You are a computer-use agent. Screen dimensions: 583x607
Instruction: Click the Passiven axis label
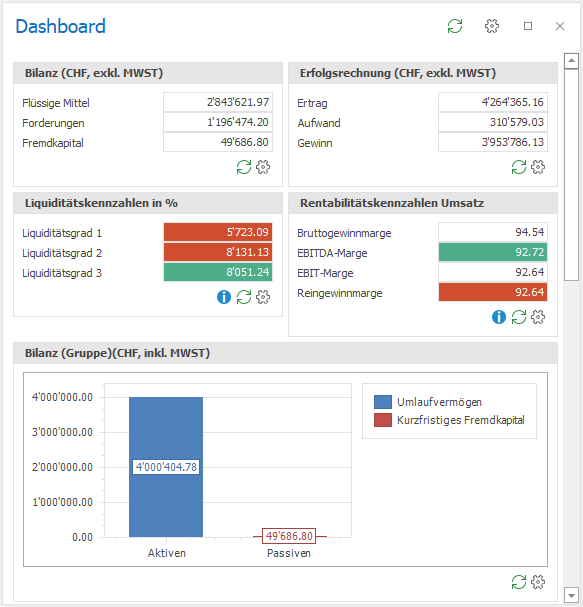[289, 553]
